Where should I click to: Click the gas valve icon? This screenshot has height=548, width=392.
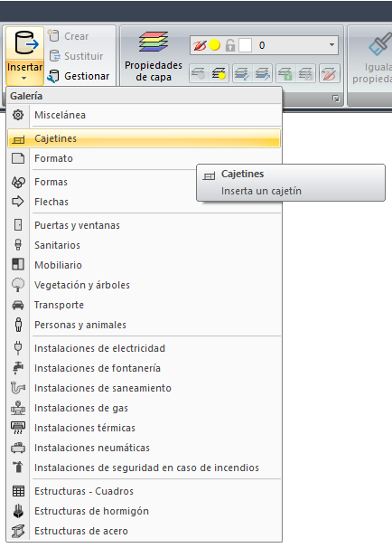pos(18,408)
